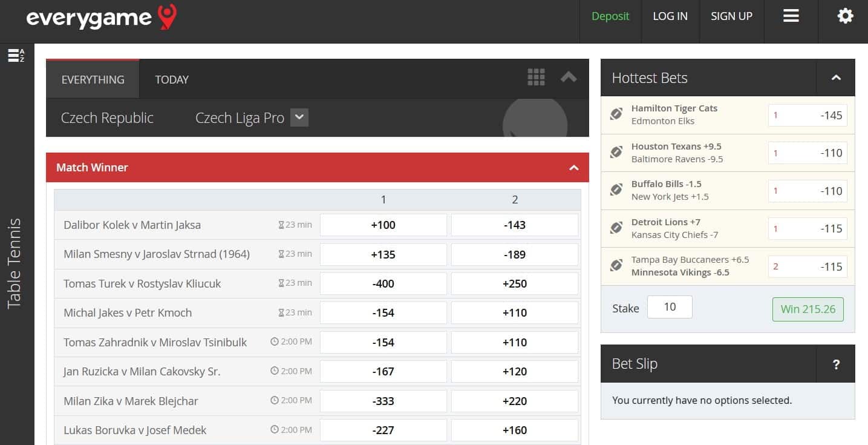Click the Table Tennis vertical sidebar label
The height and width of the screenshot is (445, 868).
[14, 263]
